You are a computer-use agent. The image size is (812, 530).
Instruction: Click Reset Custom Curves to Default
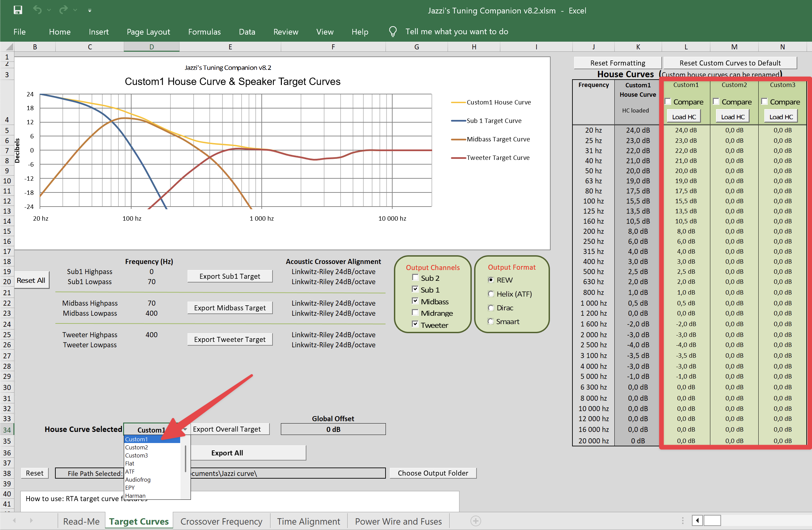point(730,63)
